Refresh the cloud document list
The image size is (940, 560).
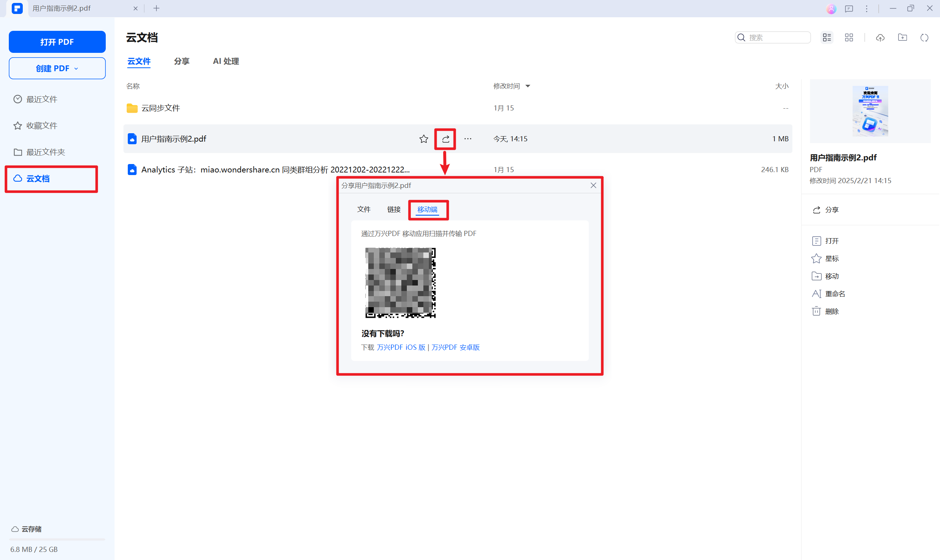click(924, 37)
